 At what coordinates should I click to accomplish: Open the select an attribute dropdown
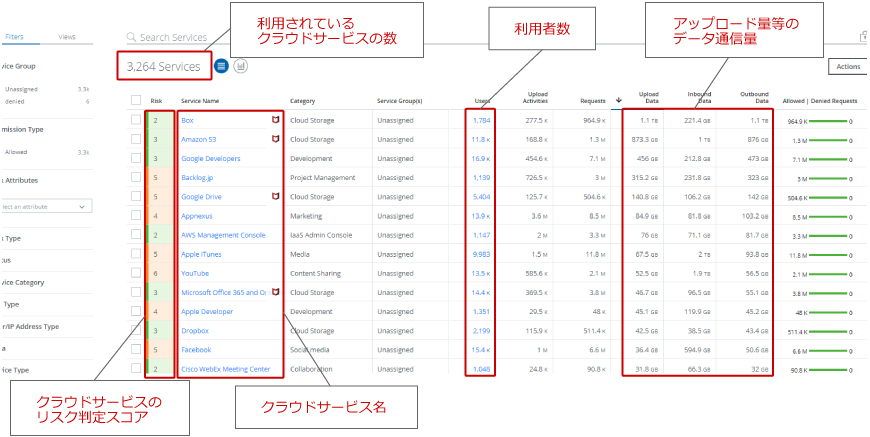[x=46, y=206]
